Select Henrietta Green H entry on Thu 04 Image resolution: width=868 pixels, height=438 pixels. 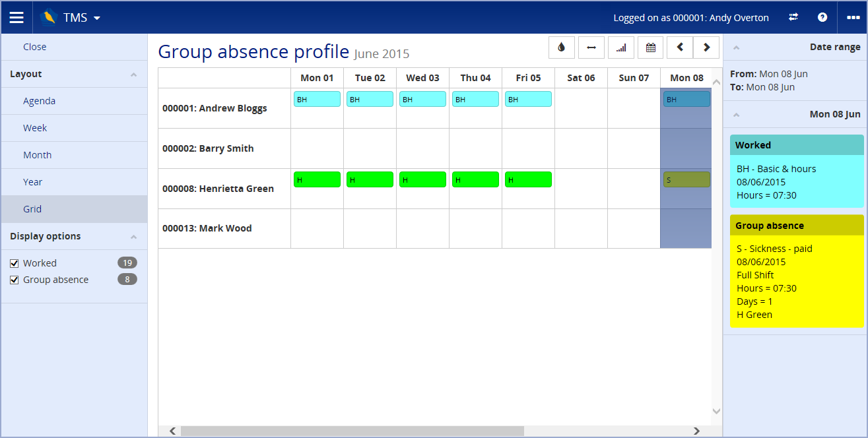pos(475,179)
